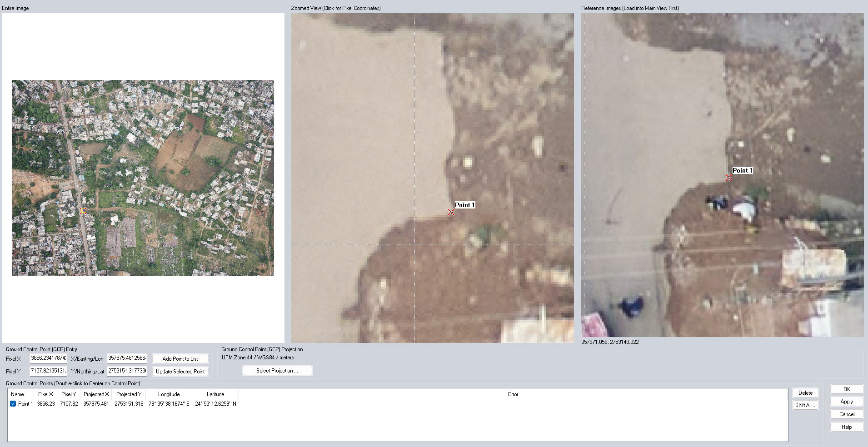Uncheck the Point 1 checkbox in the list
868x447 pixels.
tap(13, 403)
